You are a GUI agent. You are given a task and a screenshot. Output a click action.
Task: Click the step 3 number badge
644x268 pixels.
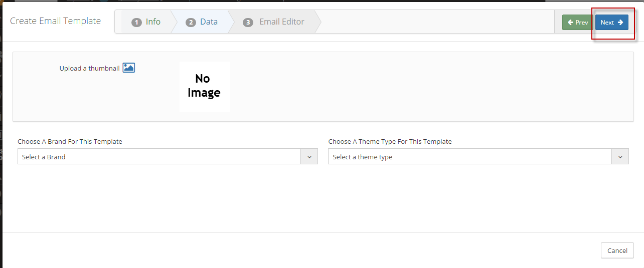click(x=248, y=23)
